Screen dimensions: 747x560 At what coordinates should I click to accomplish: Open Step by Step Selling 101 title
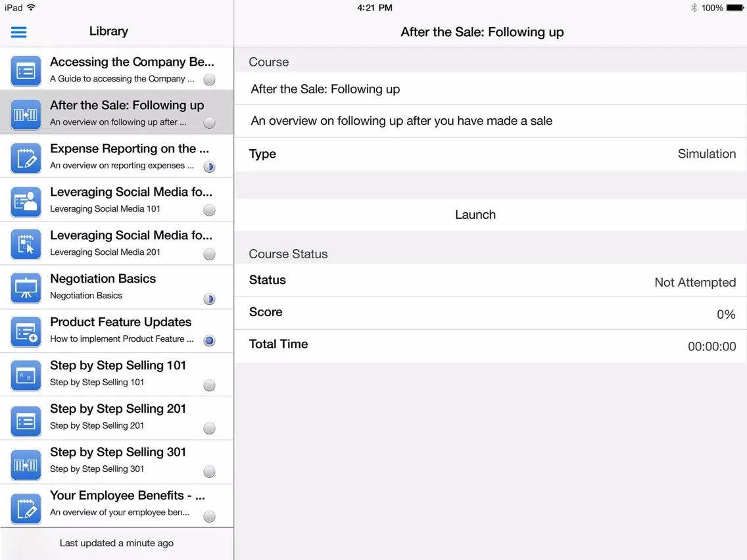coord(118,365)
